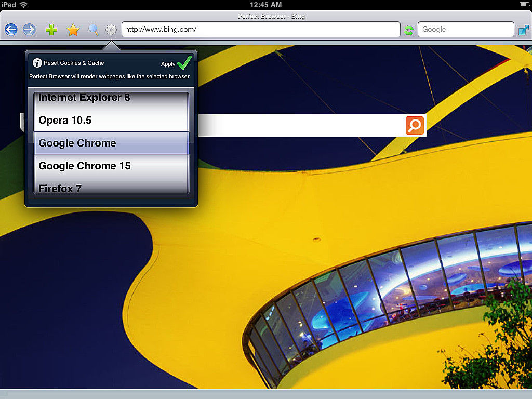Screen dimensions: 532x399
Task: Open bookmarks via the star icon
Action: pyautogui.click(x=73, y=30)
